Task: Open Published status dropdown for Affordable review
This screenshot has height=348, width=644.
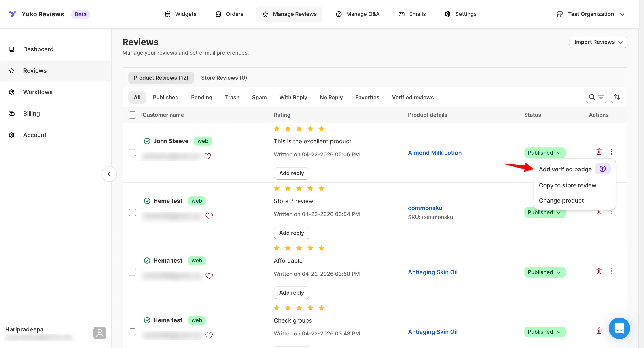Action: (x=545, y=272)
